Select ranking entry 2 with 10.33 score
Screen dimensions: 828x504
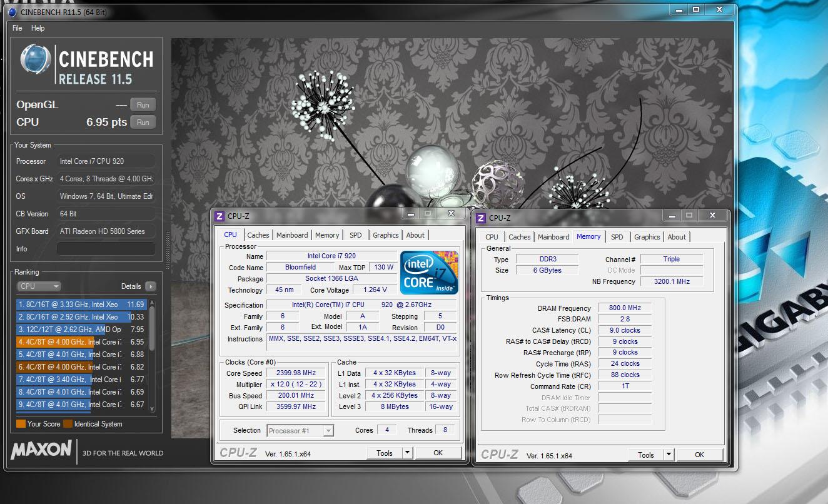[x=81, y=317]
